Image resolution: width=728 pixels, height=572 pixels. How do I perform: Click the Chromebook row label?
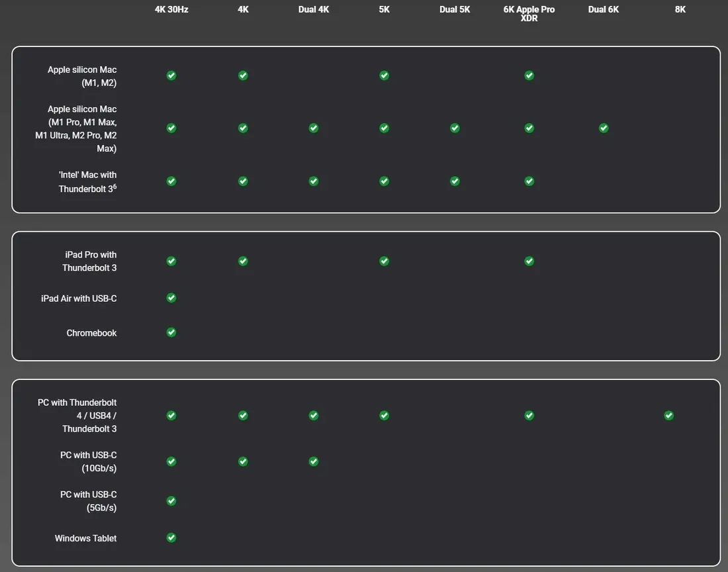tap(91, 333)
